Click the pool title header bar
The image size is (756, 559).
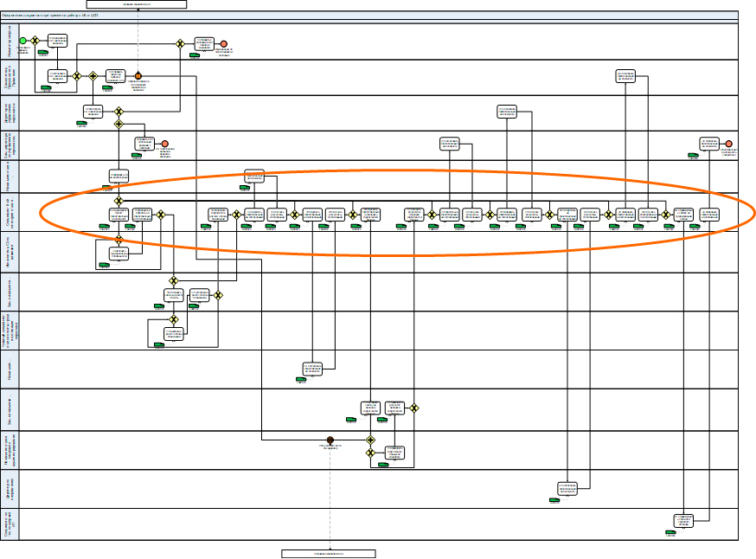[370, 16]
